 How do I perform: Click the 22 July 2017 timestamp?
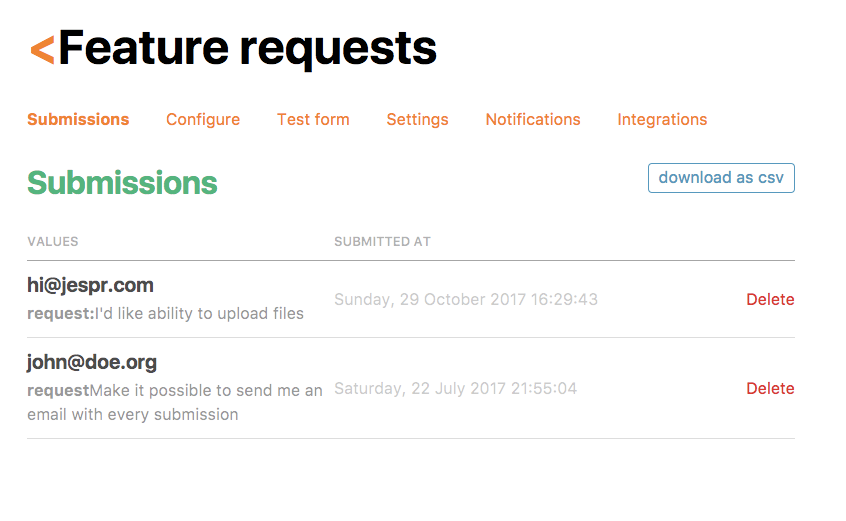pos(455,388)
